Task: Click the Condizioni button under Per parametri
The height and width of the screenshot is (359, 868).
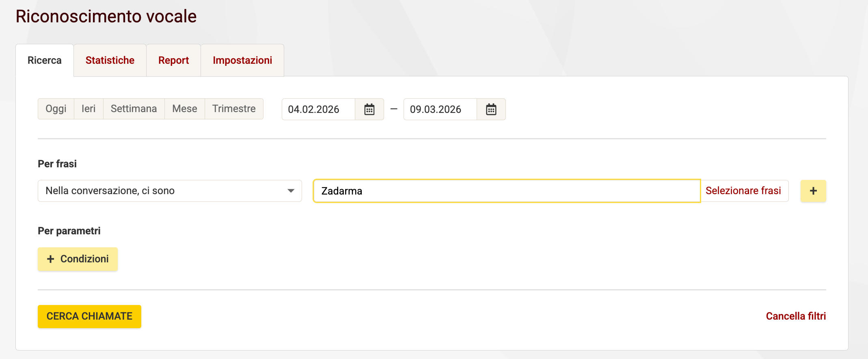Action: pyautogui.click(x=78, y=259)
